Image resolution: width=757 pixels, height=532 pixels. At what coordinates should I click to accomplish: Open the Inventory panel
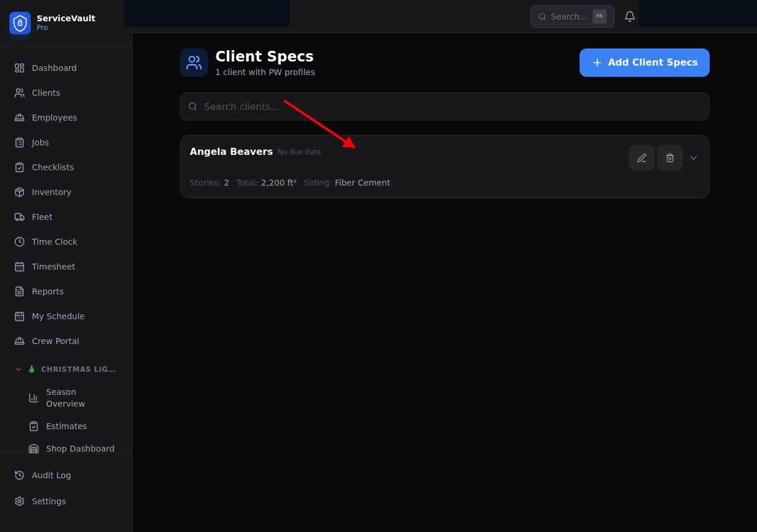(51, 192)
